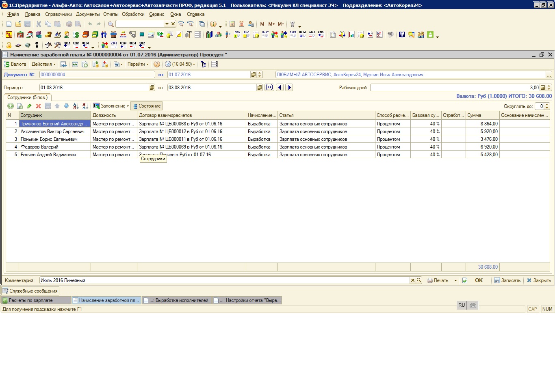555x392 pixels.
Task: Open the Документы menu
Action: coord(88,14)
